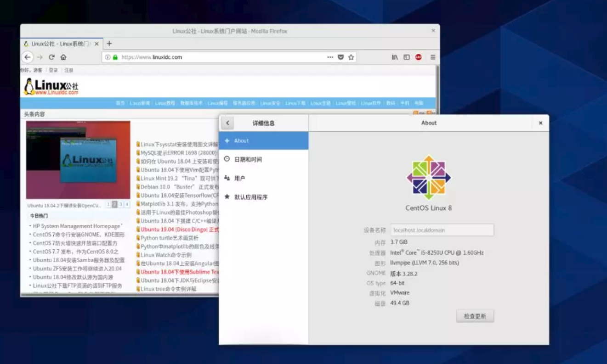Click the green padlock security icon

pyautogui.click(x=115, y=57)
